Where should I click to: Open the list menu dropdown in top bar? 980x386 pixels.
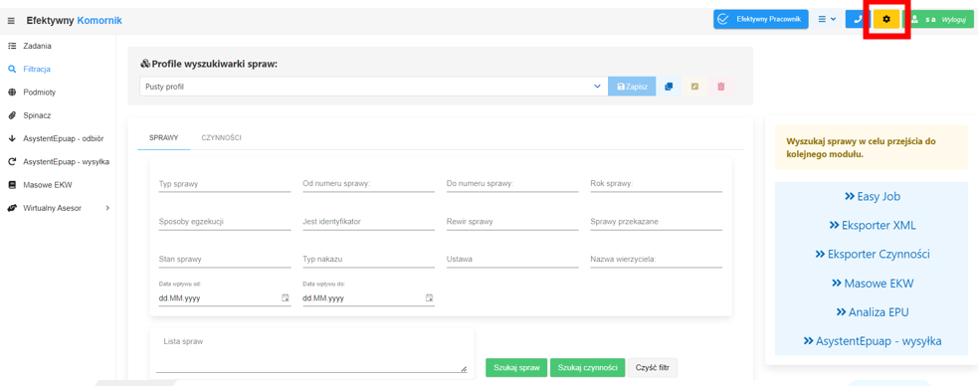coord(827,19)
